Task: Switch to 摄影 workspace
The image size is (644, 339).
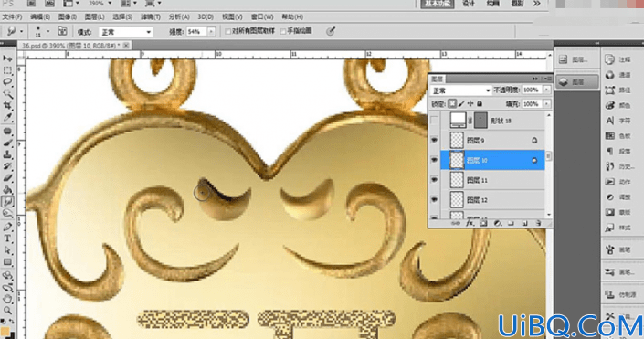Action: [x=518, y=4]
